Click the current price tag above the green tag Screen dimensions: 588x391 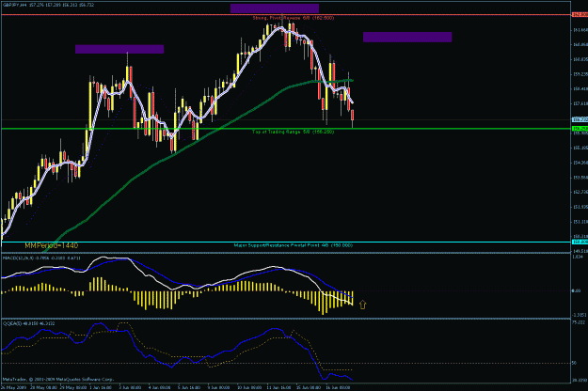click(580, 119)
